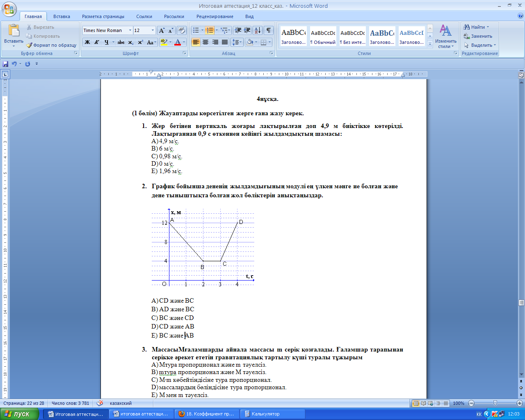Click the network connection tray icon
Screen dimensions: 525x420
coord(502,414)
